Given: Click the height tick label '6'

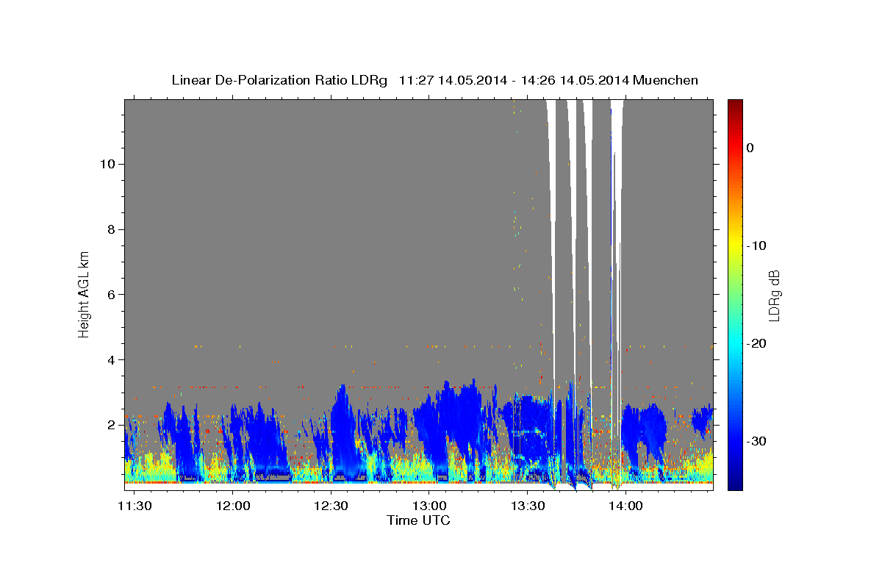Looking at the screenshot, I should coord(110,294).
